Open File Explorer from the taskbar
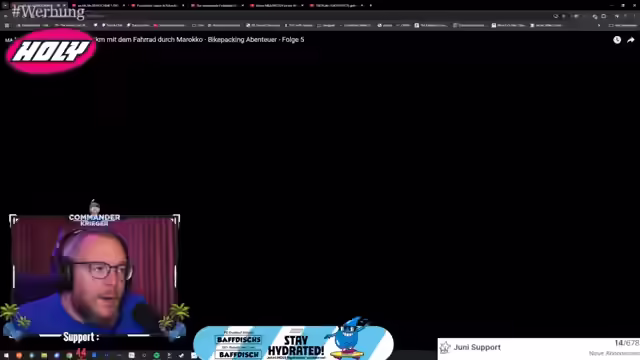 (44, 356)
